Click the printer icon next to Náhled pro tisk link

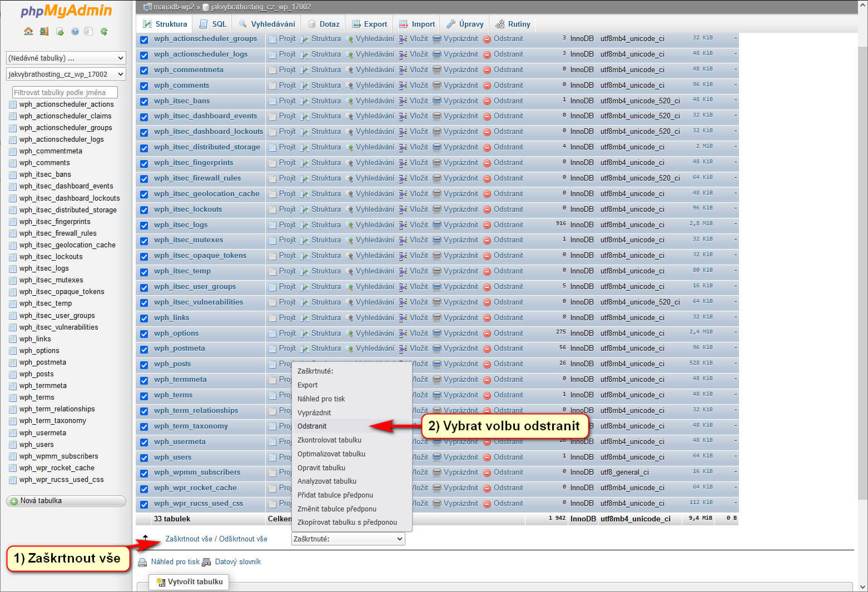(x=142, y=562)
